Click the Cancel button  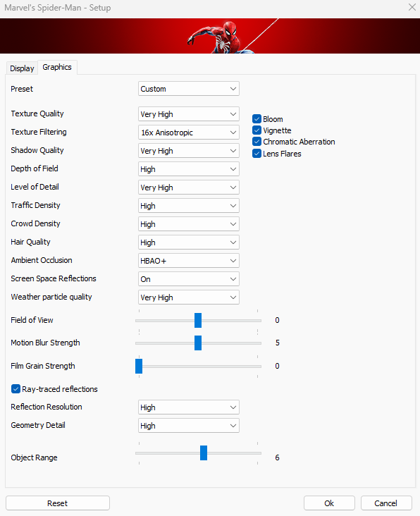pos(386,503)
